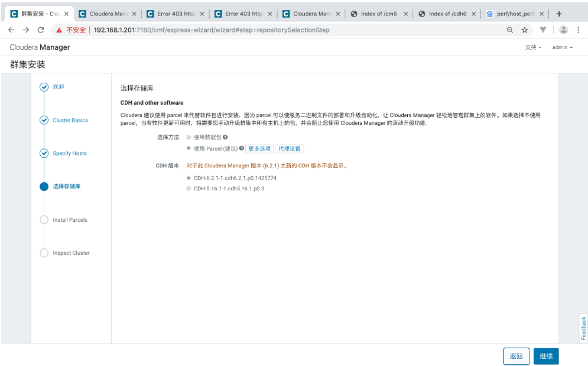This screenshot has height=366, width=588.
Task: Go to the Cluster Basics step link
Action: [70, 120]
